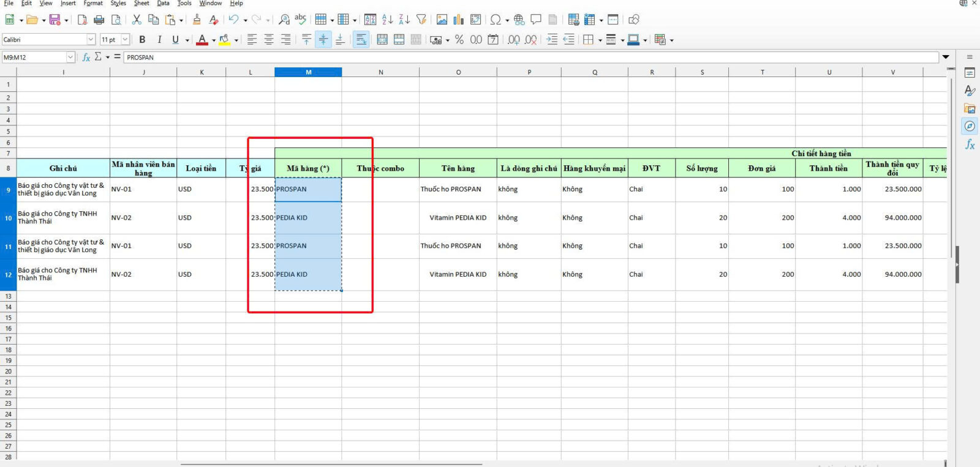Open the Function Wizard beside the formula bar
Viewport: 980px width, 467px height.
coord(86,57)
